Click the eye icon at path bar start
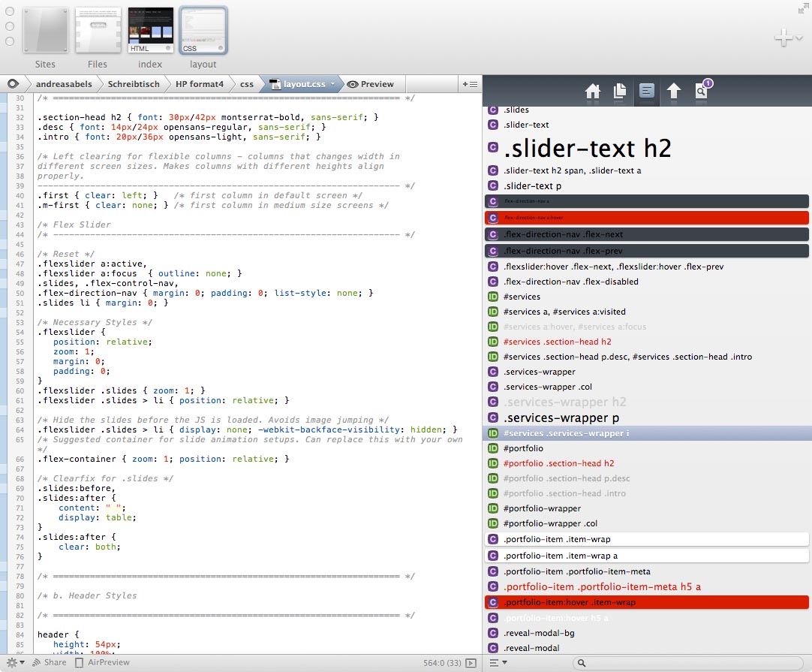 (x=13, y=84)
